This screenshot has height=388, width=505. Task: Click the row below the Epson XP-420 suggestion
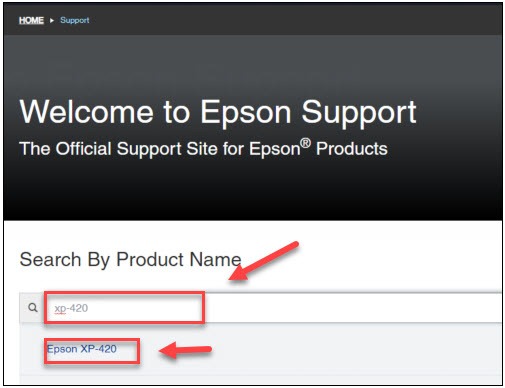tap(260, 379)
